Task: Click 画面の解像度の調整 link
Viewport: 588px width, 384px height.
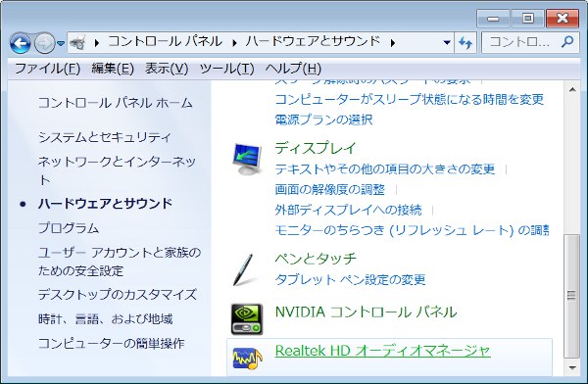Action: click(x=330, y=189)
